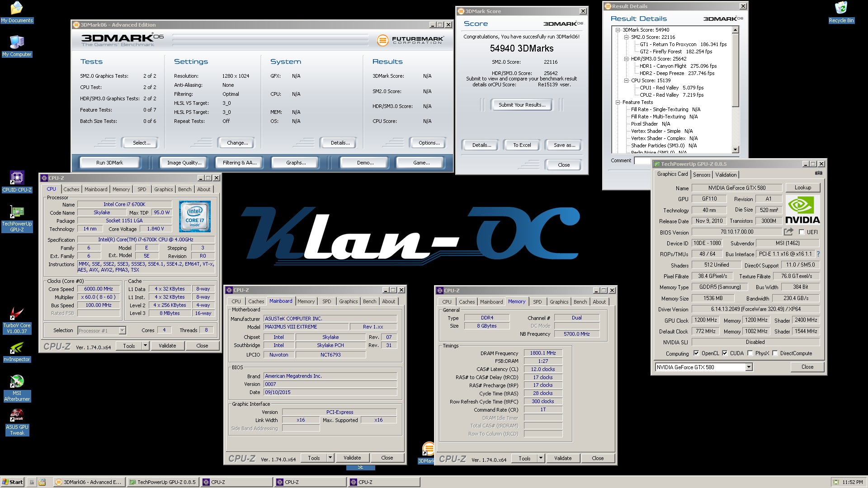868x488 pixels.
Task: Collapse the SM2.0 Score tree node
Action: pos(626,37)
